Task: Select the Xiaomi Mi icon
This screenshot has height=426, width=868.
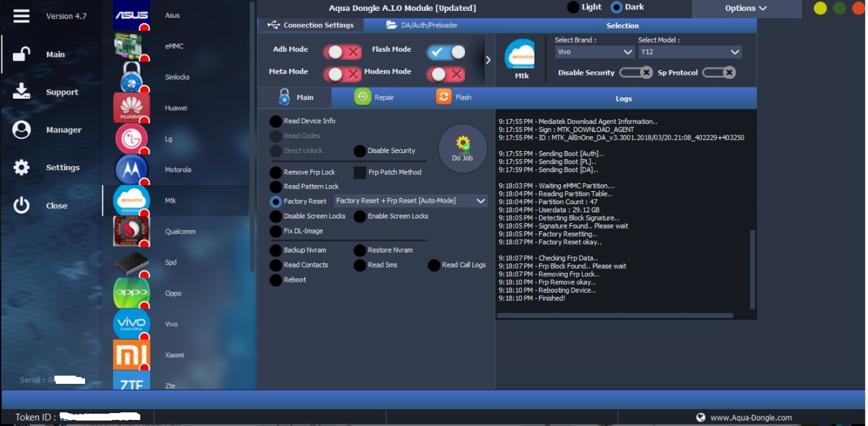Action: 131,355
